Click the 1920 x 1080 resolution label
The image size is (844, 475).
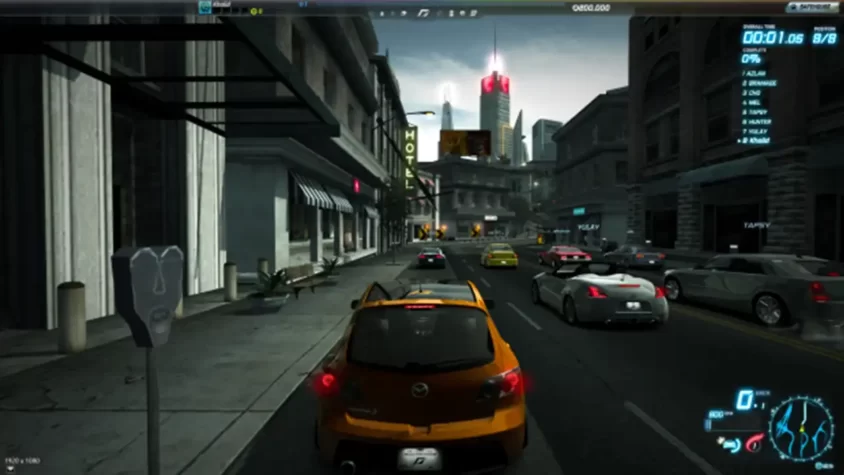point(22,460)
